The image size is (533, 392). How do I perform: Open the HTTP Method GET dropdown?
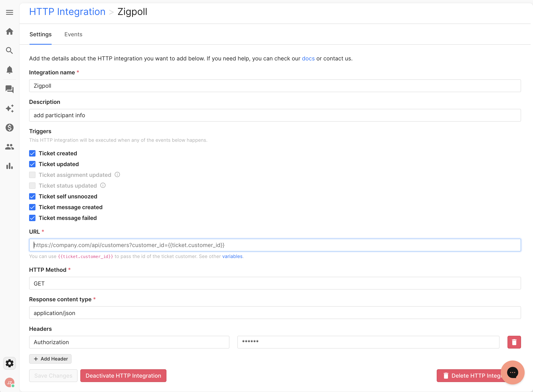click(x=275, y=283)
